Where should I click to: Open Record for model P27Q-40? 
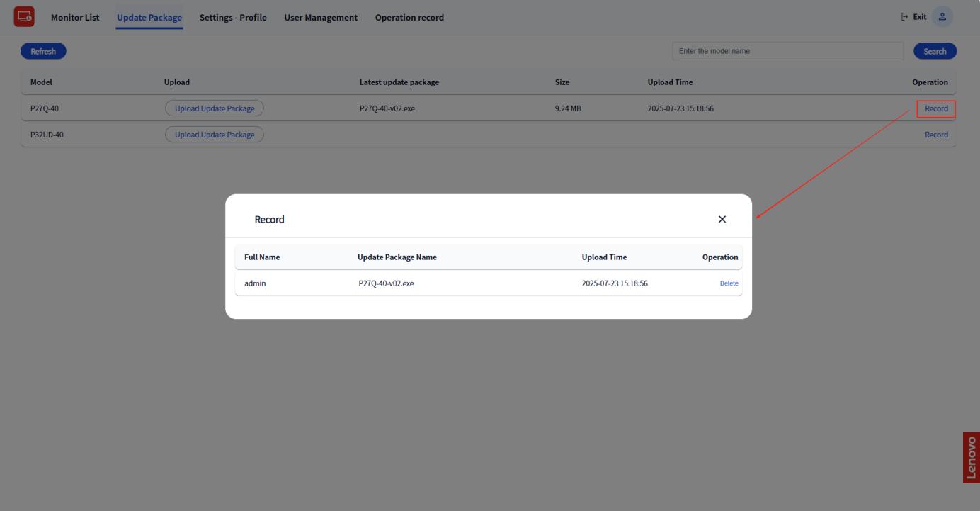(936, 108)
